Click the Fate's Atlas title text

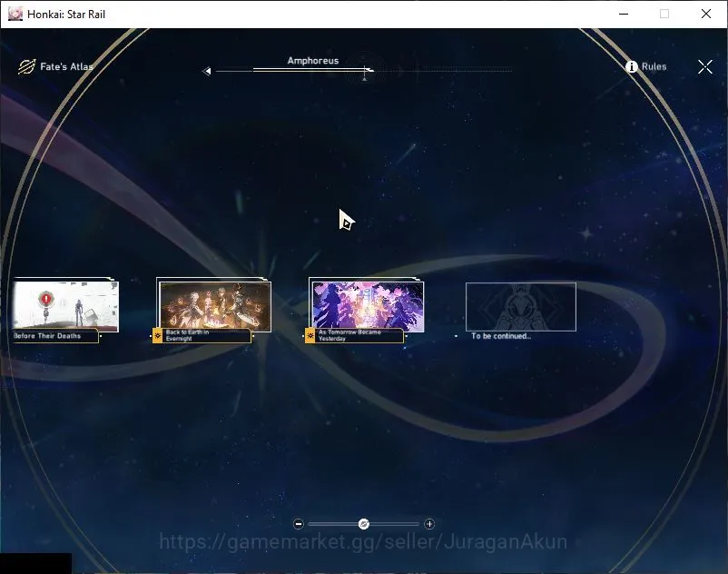pyautogui.click(x=67, y=67)
